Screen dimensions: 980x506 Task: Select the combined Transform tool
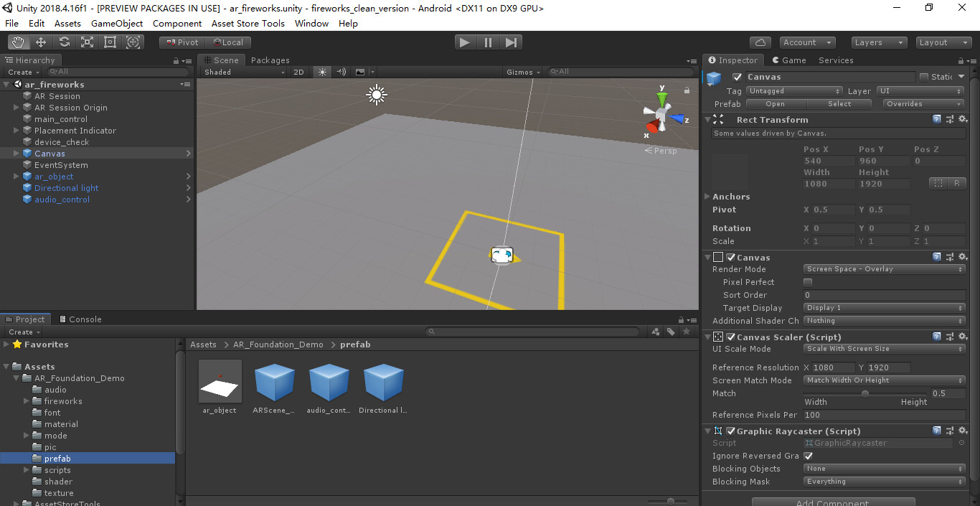point(133,42)
